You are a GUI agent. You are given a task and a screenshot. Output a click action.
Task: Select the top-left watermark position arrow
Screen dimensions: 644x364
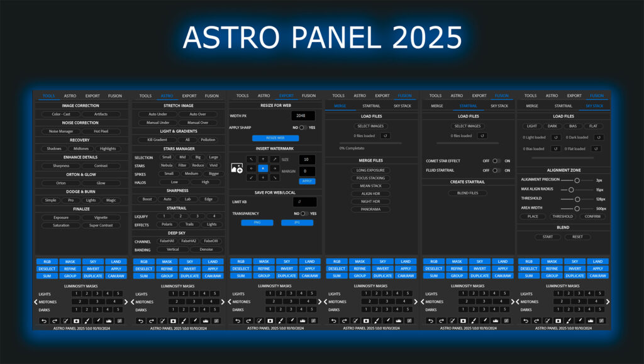(x=252, y=160)
